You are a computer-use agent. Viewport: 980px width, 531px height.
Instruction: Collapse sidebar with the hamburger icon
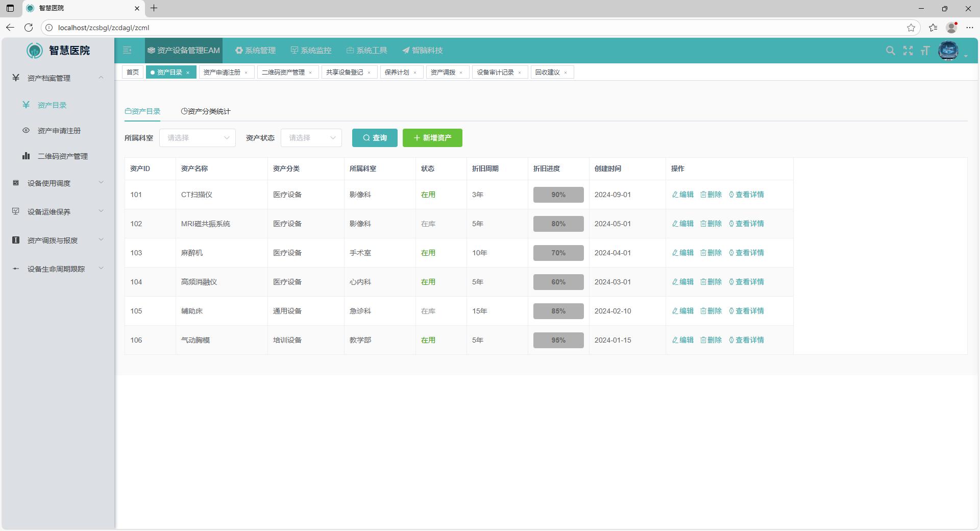pyautogui.click(x=127, y=50)
